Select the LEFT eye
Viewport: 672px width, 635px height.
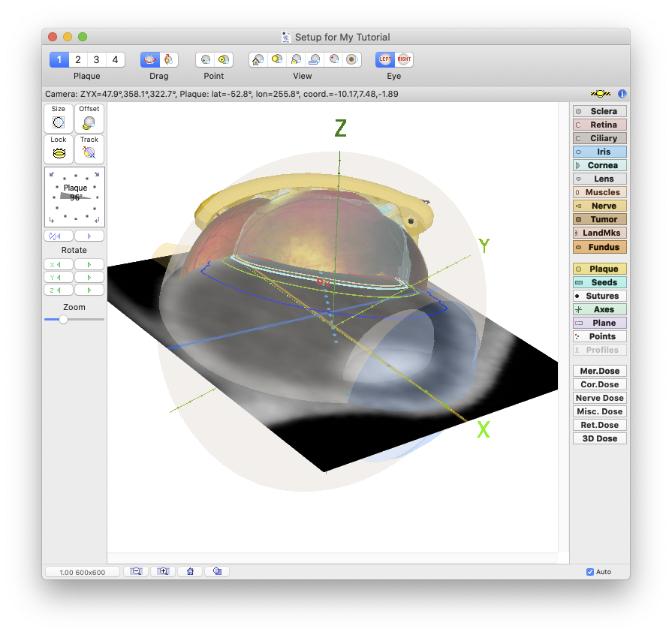pos(385,59)
